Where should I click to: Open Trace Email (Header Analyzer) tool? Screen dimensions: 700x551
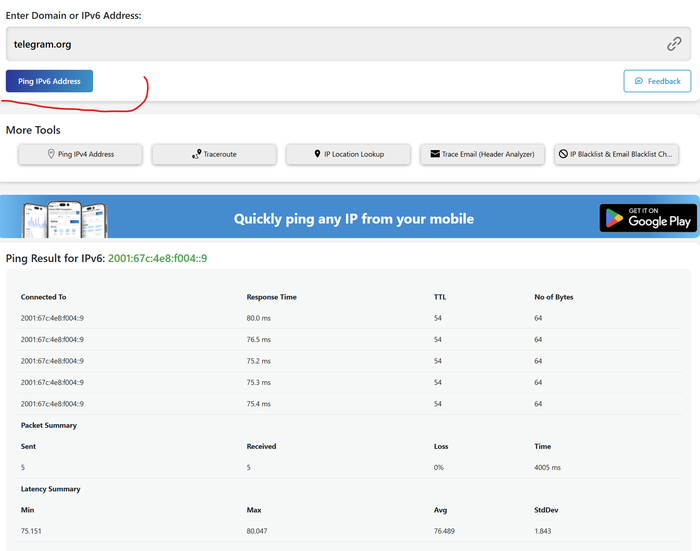pos(482,154)
